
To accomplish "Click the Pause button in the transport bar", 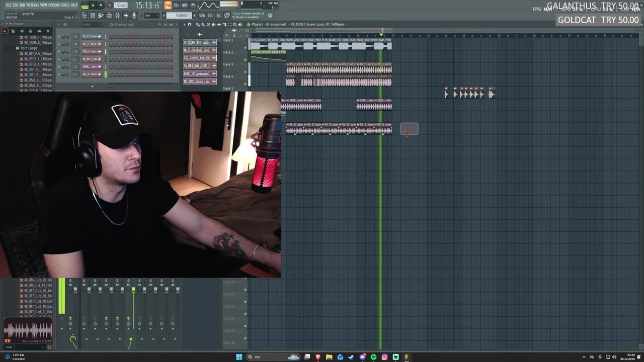I will [93, 5].
